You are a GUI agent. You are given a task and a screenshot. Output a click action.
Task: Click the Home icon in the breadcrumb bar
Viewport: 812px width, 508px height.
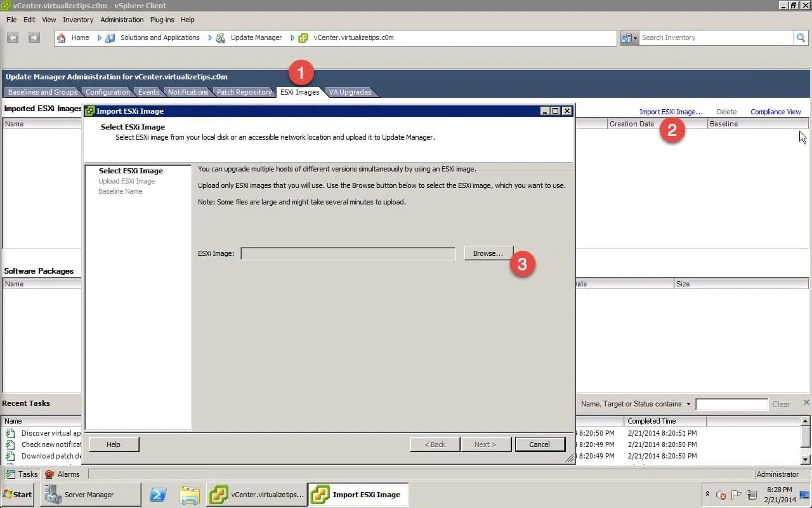[62, 38]
